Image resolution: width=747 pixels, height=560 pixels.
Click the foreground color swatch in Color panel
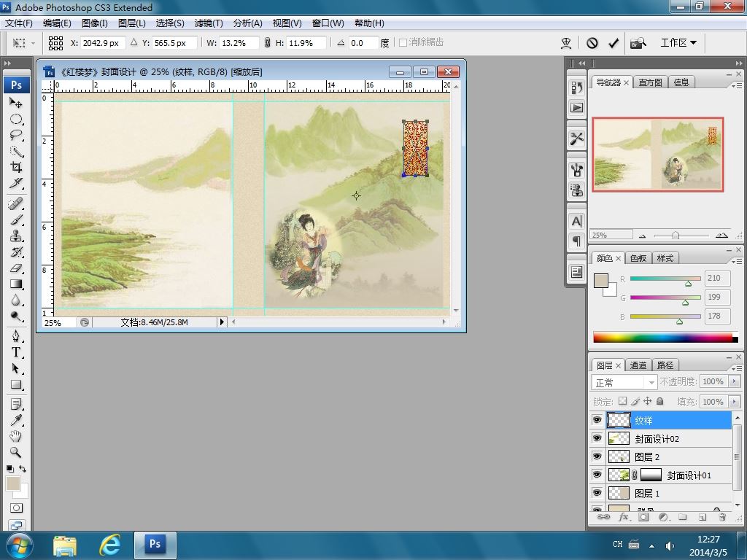(x=601, y=281)
